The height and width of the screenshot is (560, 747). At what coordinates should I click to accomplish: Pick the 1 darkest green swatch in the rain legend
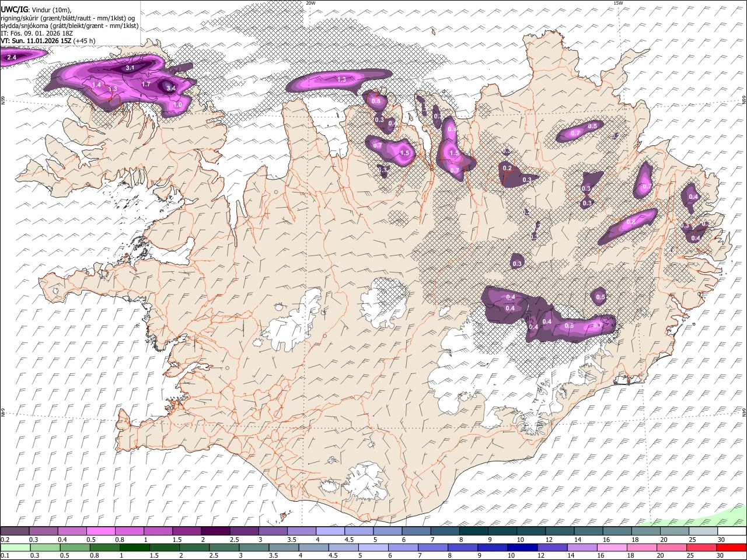tap(134, 547)
